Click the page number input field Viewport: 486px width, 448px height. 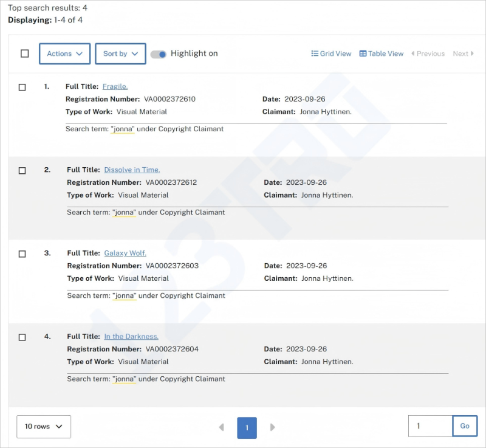pos(430,426)
